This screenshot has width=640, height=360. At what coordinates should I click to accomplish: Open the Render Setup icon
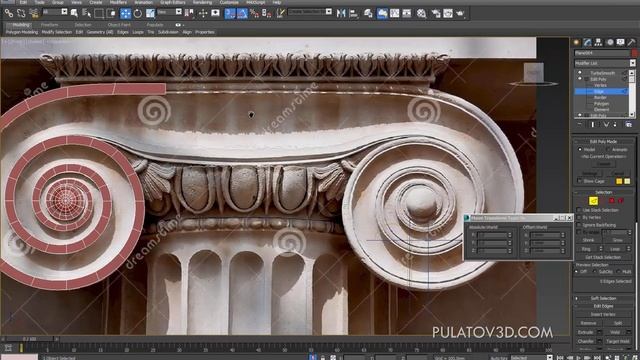coord(436,13)
